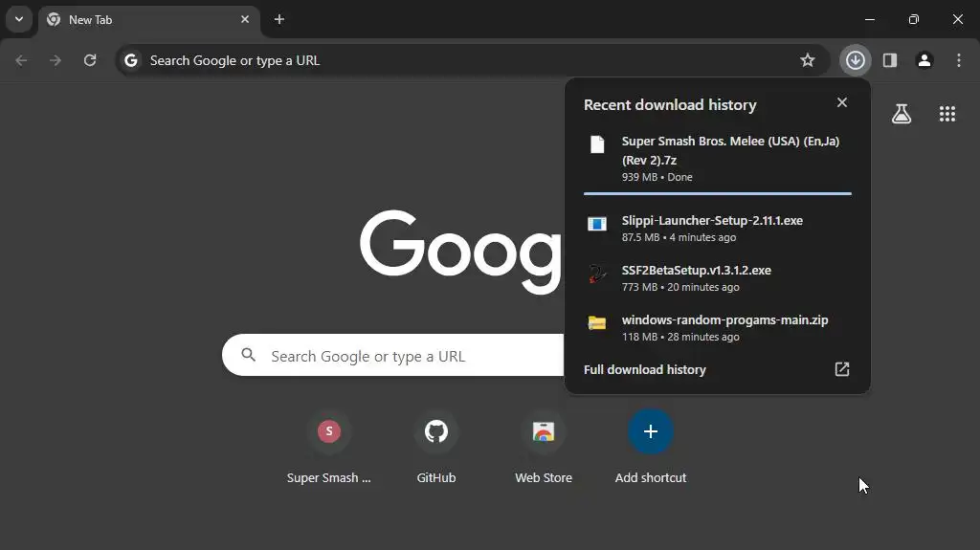The height and width of the screenshot is (550, 980).
Task: Click the Slippi Launcher file icon
Action: coord(597,223)
